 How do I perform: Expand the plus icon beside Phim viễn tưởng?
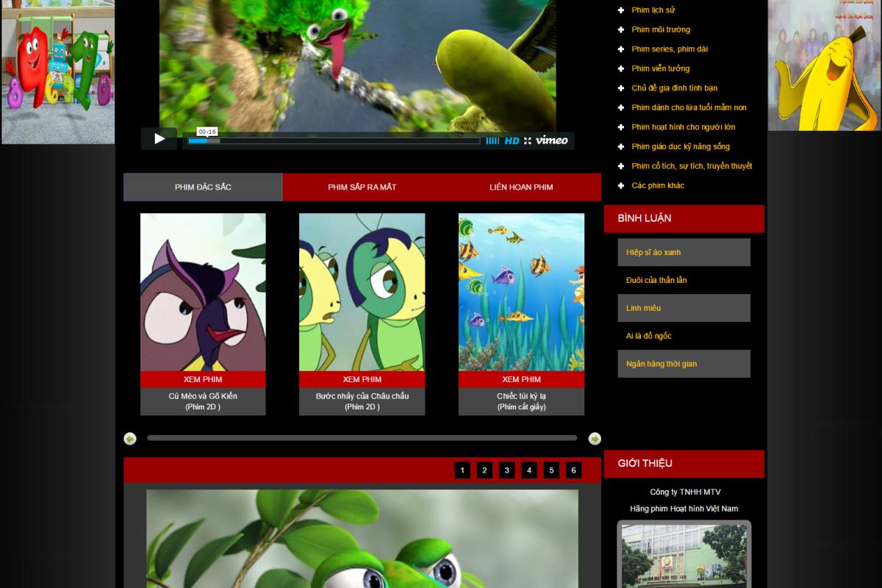(x=621, y=68)
